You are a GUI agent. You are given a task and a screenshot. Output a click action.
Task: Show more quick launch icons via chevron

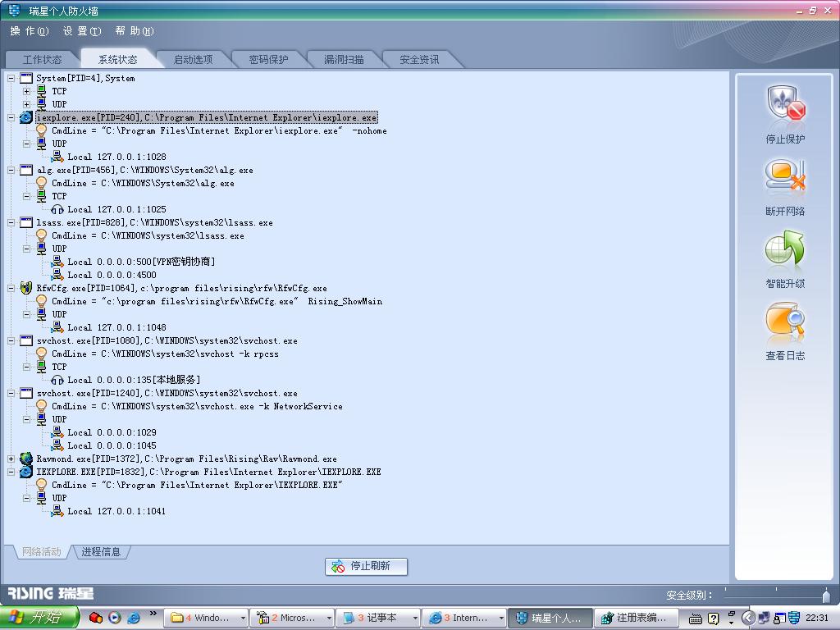click(153, 614)
